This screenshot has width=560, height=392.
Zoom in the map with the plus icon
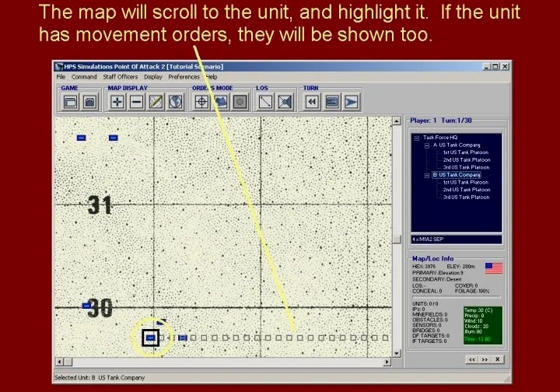(117, 102)
